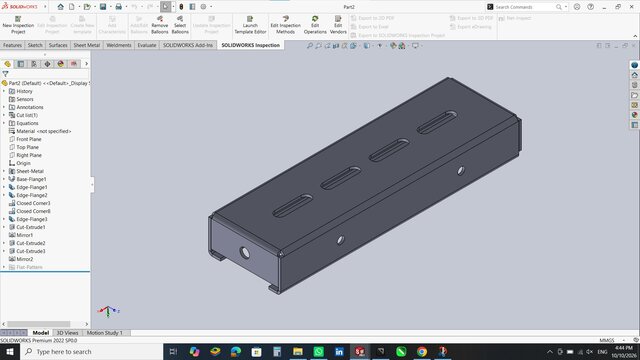Image resolution: width=640 pixels, height=360 pixels.
Task: Expand the Cut-Extrude1 feature in tree
Action: click(x=4, y=227)
